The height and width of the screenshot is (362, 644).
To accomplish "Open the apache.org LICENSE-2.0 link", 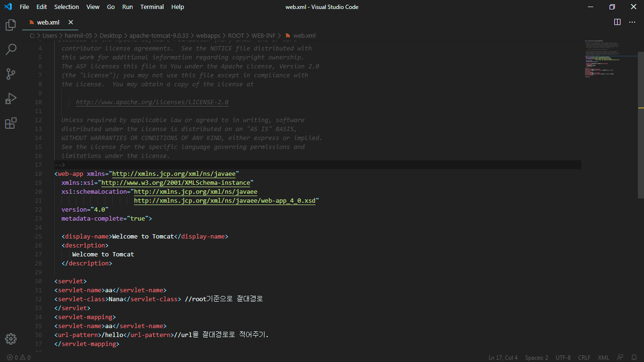I will [152, 102].
